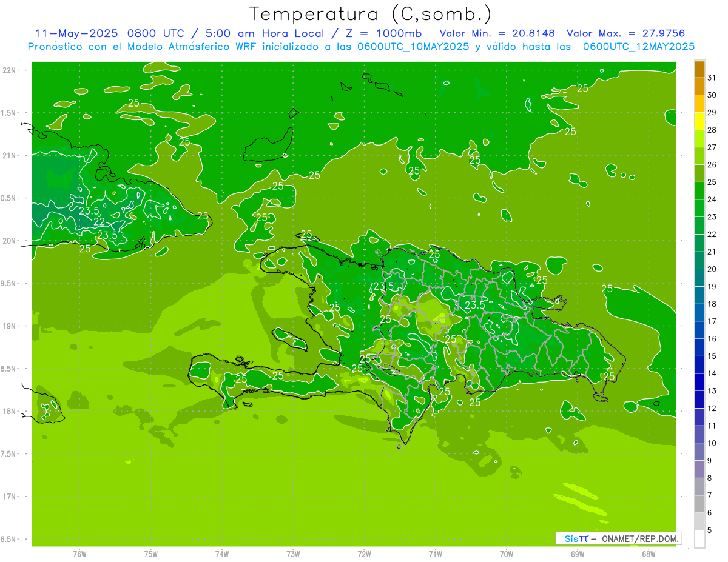The height and width of the screenshot is (562, 728).
Task: Pick the white legend swatch below the 5 label
Action: coord(699,539)
